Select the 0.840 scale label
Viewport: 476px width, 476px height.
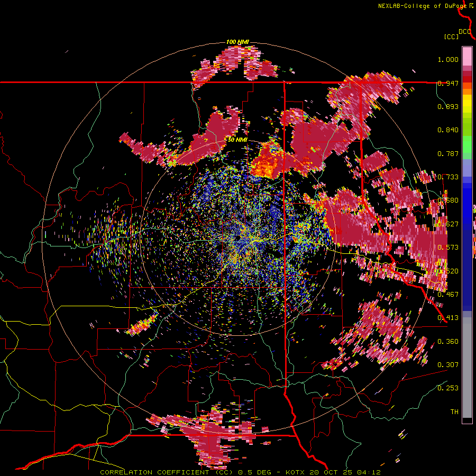[x=448, y=130]
